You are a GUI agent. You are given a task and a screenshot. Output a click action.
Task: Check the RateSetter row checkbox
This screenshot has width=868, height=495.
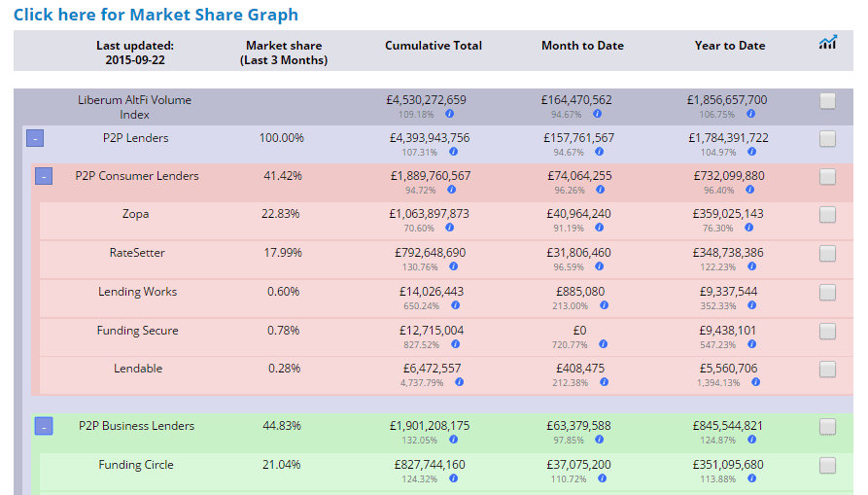point(827,254)
